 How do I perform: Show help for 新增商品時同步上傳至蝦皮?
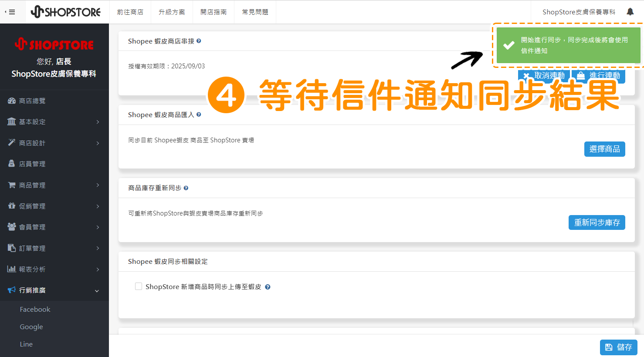(x=268, y=287)
